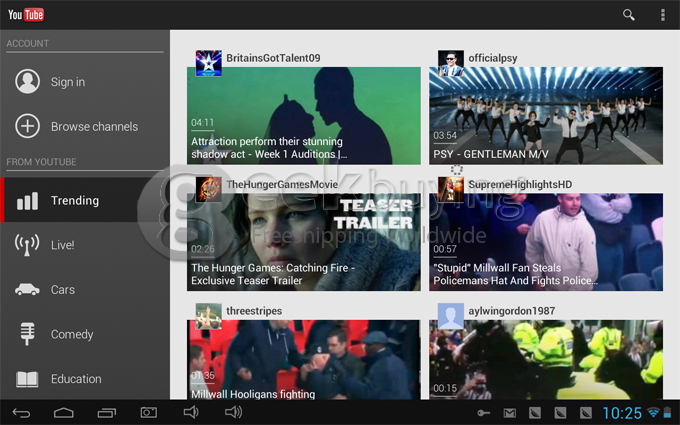Viewport: 680px width, 425px height.
Task: Open threestripes channel avatar
Action: coord(209,316)
